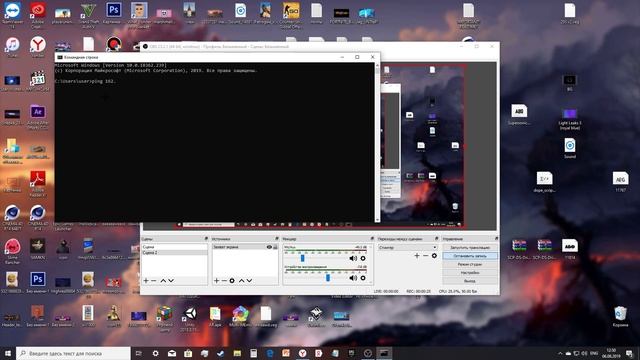Switch to Command Prompt taskbar button
This screenshot has width=640, height=360.
[x=384, y=353]
